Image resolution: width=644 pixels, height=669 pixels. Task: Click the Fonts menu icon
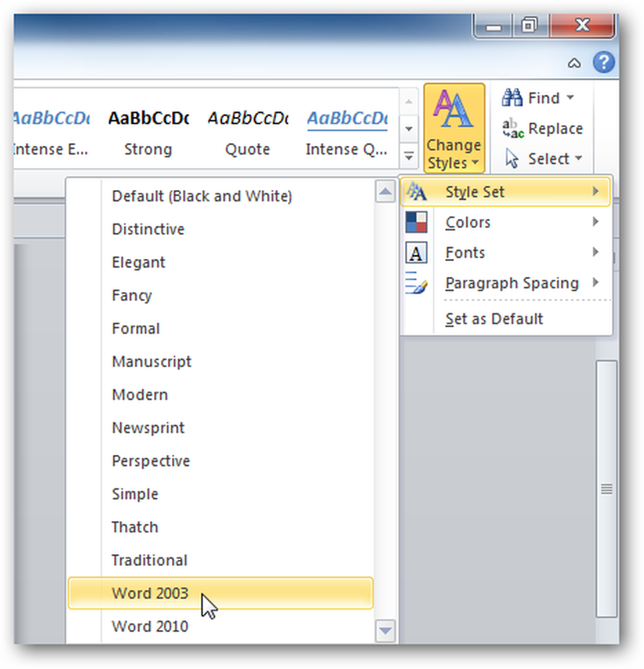pos(416,253)
